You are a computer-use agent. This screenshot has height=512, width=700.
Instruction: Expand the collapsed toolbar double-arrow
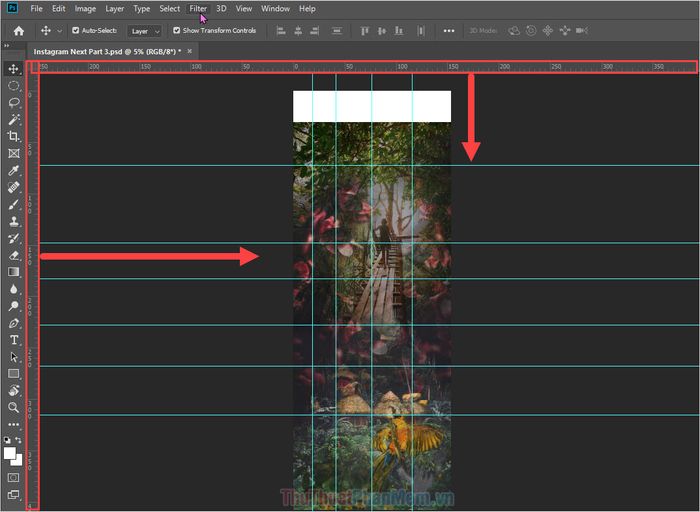point(6,46)
